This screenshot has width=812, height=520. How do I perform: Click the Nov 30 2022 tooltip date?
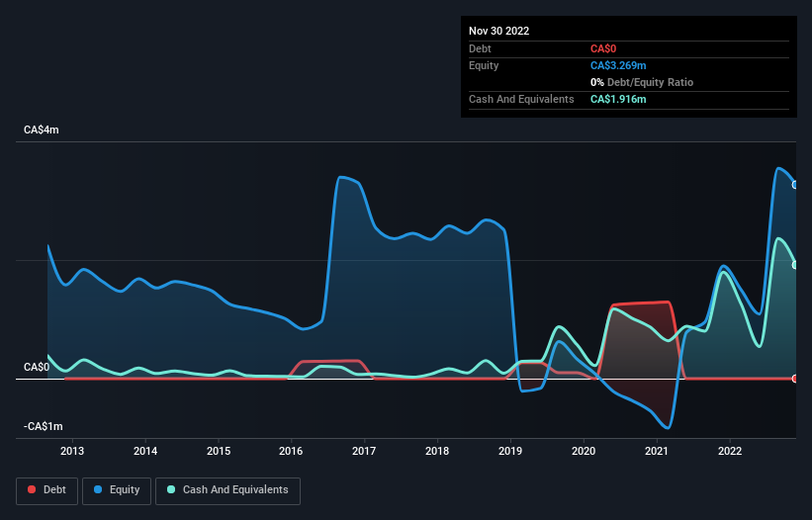tap(499, 31)
